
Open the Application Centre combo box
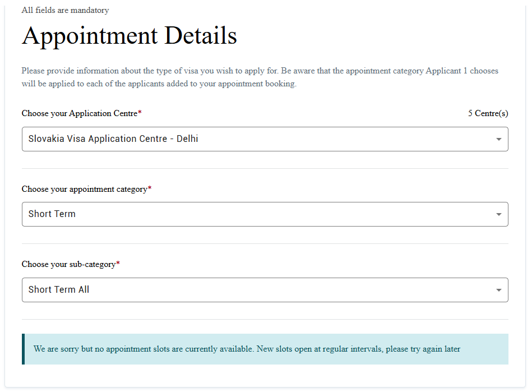tap(265, 139)
